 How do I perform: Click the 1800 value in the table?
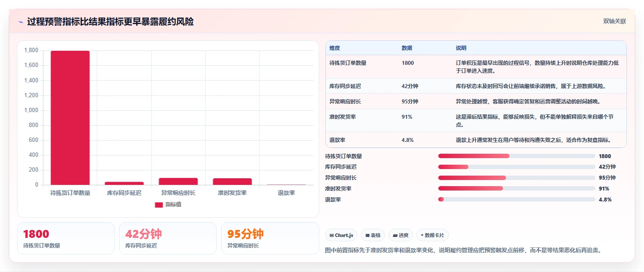coord(408,63)
